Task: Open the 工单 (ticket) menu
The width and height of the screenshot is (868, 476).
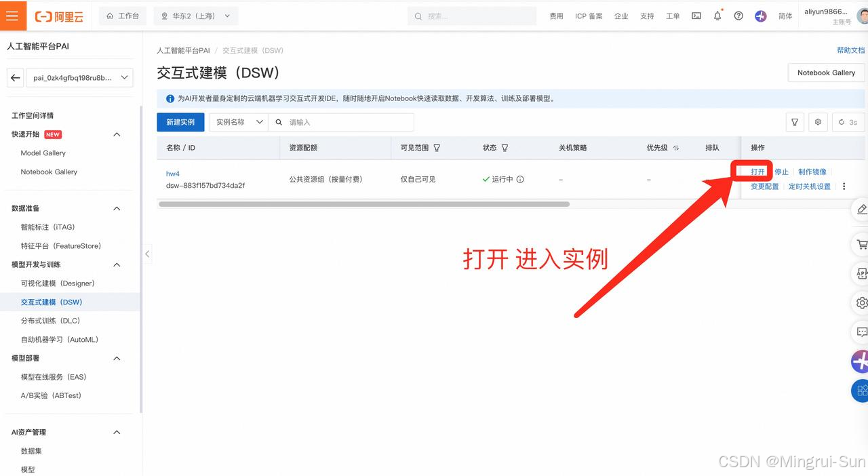Action: [x=673, y=16]
